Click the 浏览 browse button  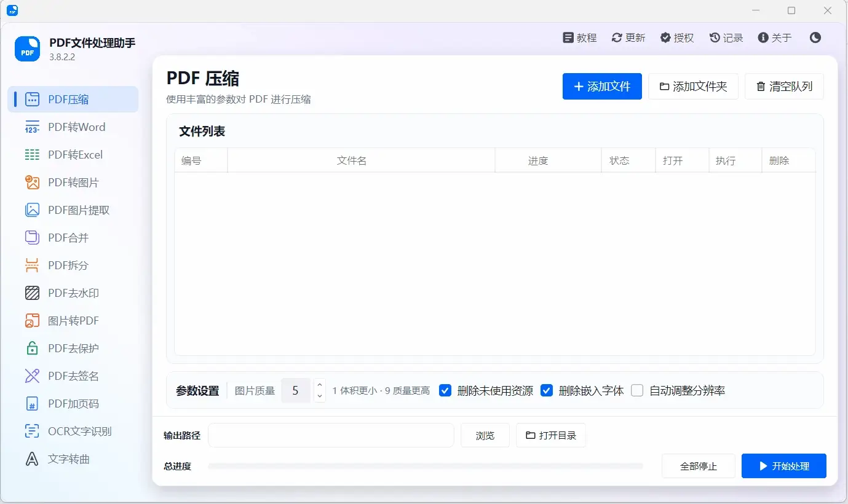click(485, 435)
